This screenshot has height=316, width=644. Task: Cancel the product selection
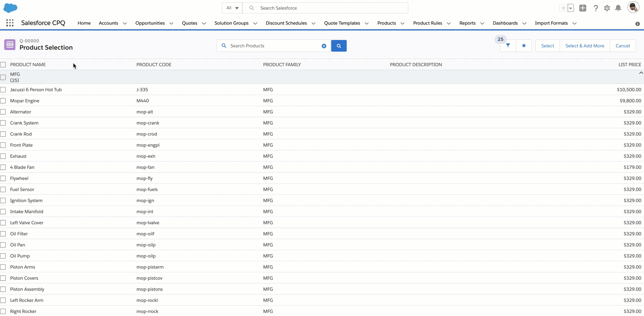tap(622, 46)
